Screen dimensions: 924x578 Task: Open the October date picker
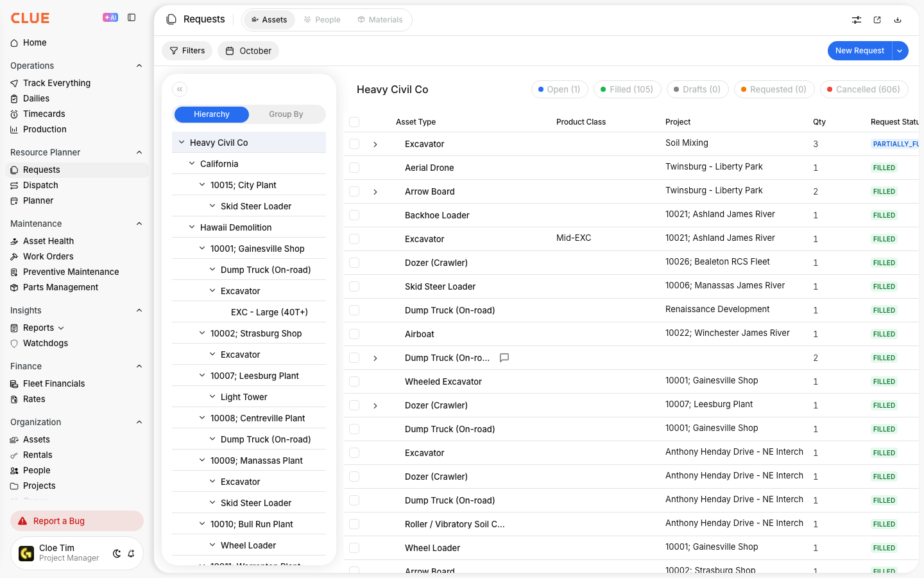point(248,51)
